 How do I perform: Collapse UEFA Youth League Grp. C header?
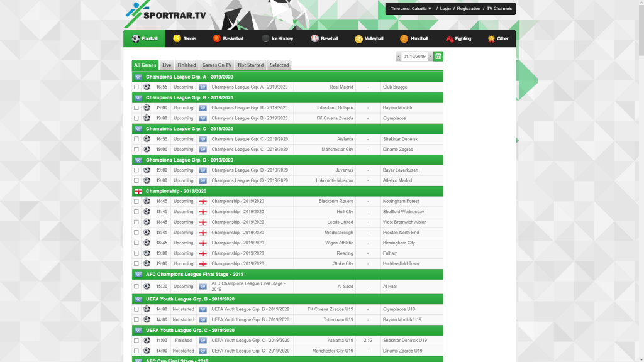click(287, 331)
